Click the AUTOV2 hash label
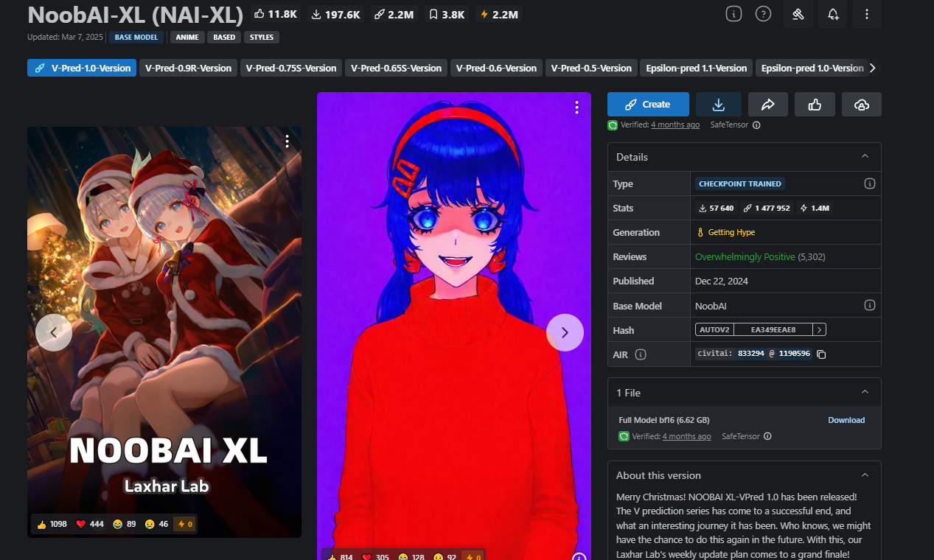The image size is (934, 560). coord(714,329)
